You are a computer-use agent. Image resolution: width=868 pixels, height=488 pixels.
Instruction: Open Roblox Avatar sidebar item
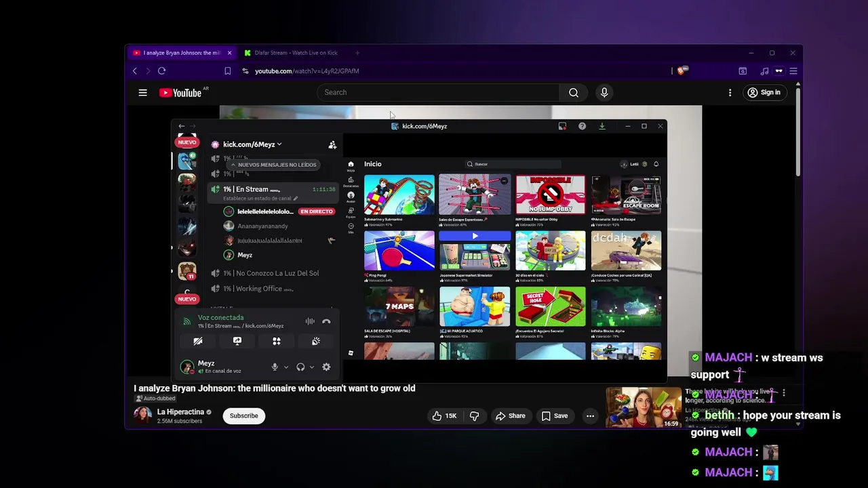click(351, 197)
